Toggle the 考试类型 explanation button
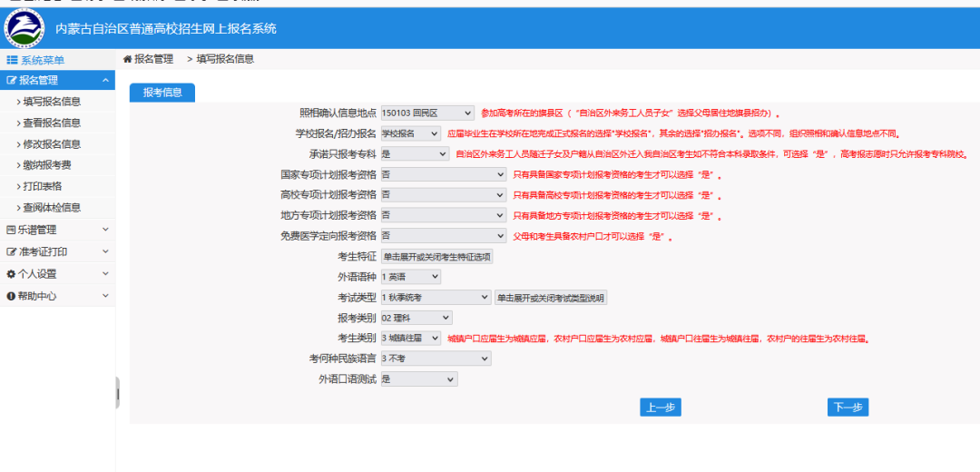The width and height of the screenshot is (980, 472). 551,298
